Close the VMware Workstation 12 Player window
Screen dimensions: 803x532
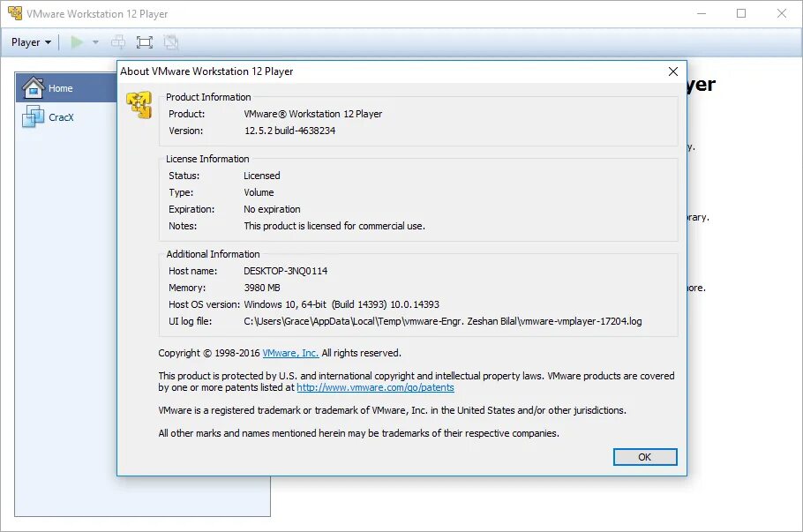click(x=782, y=13)
